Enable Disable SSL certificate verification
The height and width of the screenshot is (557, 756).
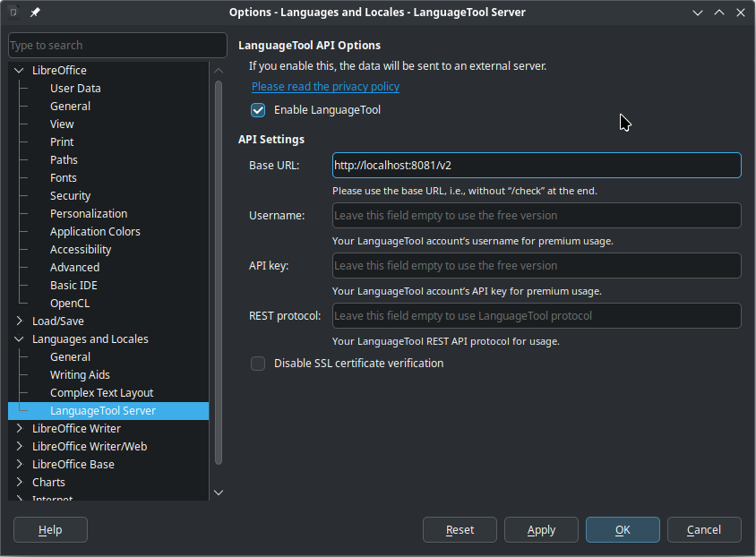pyautogui.click(x=258, y=364)
